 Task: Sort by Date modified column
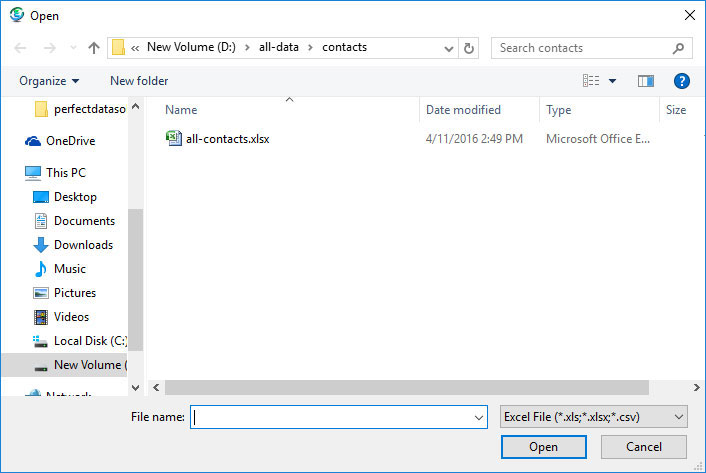tap(463, 110)
